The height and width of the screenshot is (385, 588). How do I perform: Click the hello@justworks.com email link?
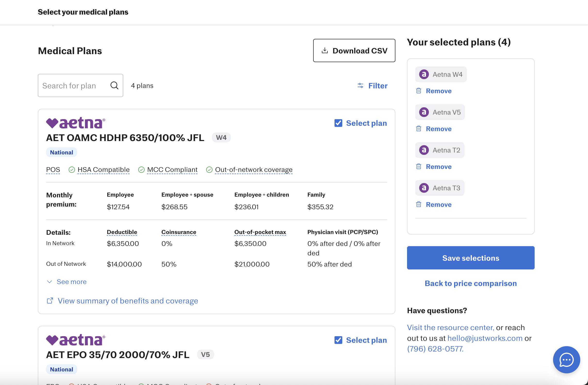point(485,338)
